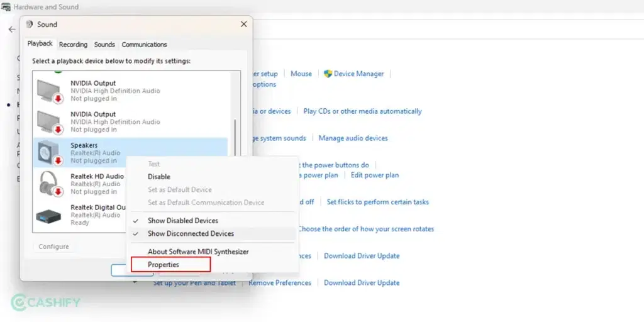Open the Mouse link
Screen dimensions: 644x322
click(x=301, y=74)
